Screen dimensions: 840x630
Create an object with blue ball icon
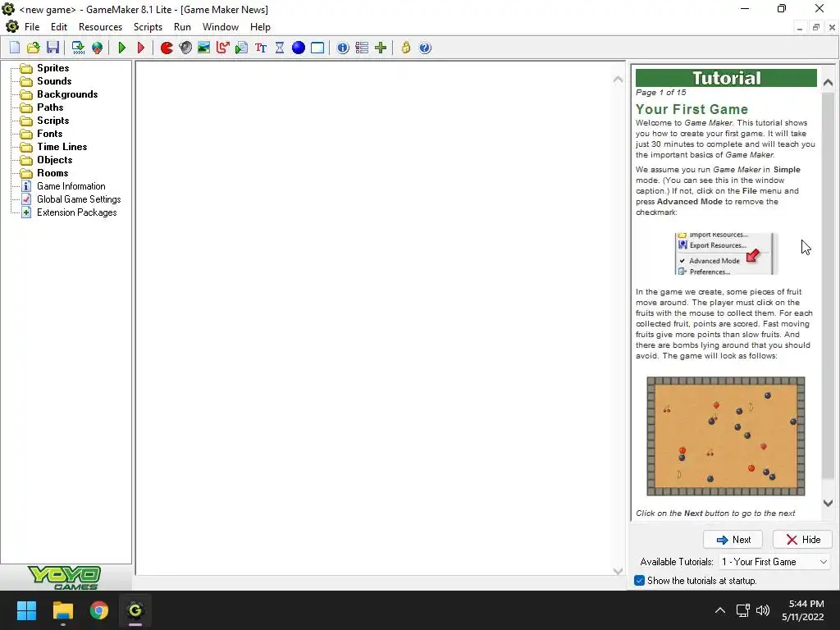click(299, 48)
